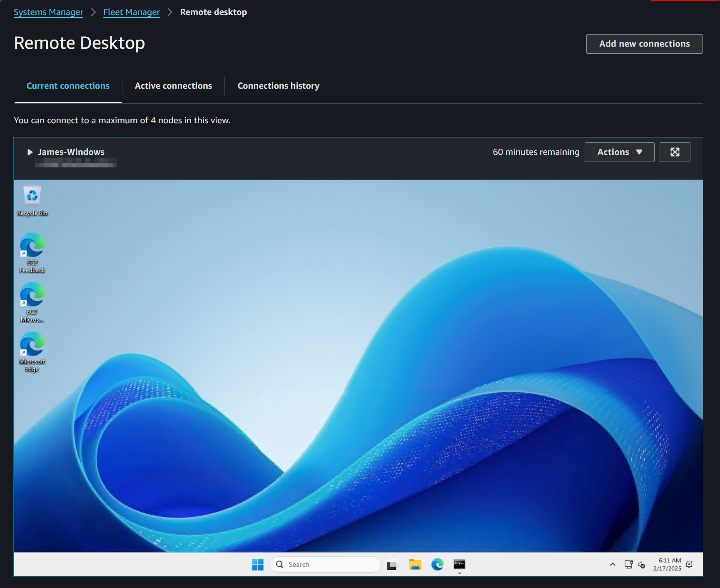
Task: Open Task View from the taskbar
Action: coord(392,564)
